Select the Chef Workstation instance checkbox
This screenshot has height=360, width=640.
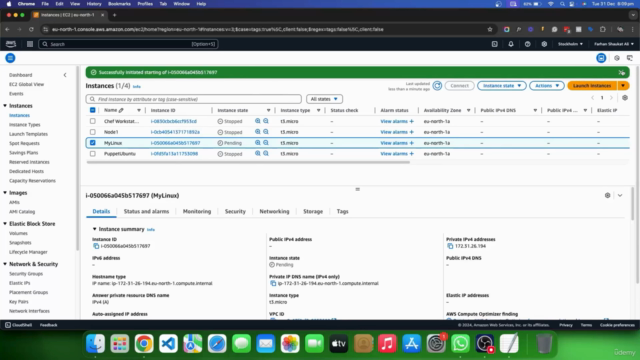coord(93,121)
